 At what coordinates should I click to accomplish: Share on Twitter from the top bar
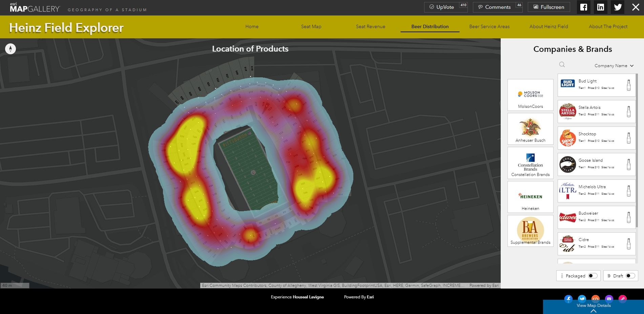[x=618, y=7]
